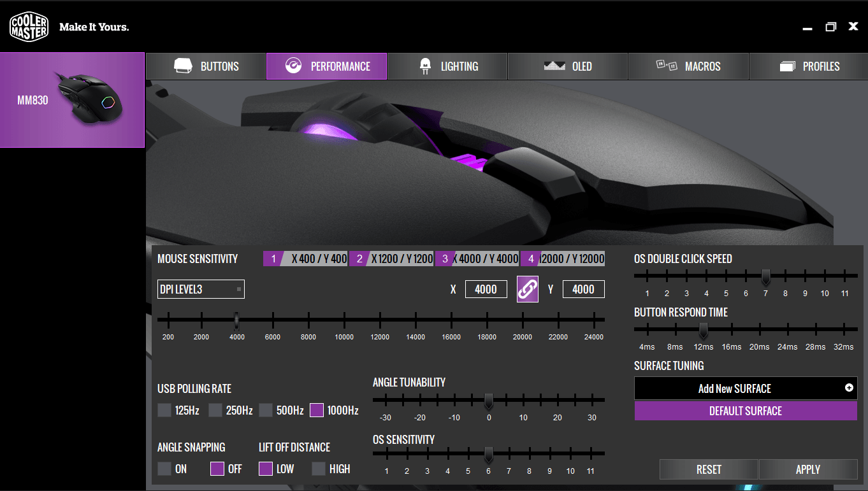This screenshot has width=868, height=491.
Task: Select DPI preset 4 X 12000 / Y 12000
Action: tap(563, 259)
